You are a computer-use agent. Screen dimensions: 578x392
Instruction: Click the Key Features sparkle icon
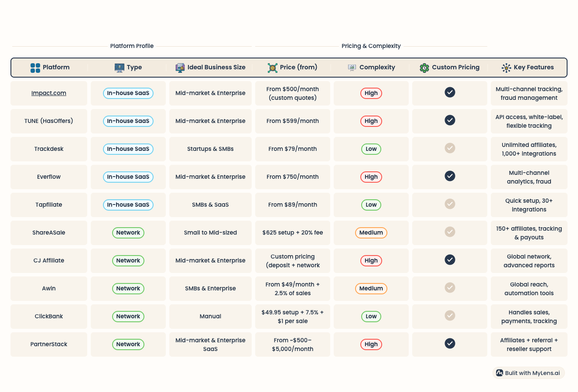coord(506,68)
